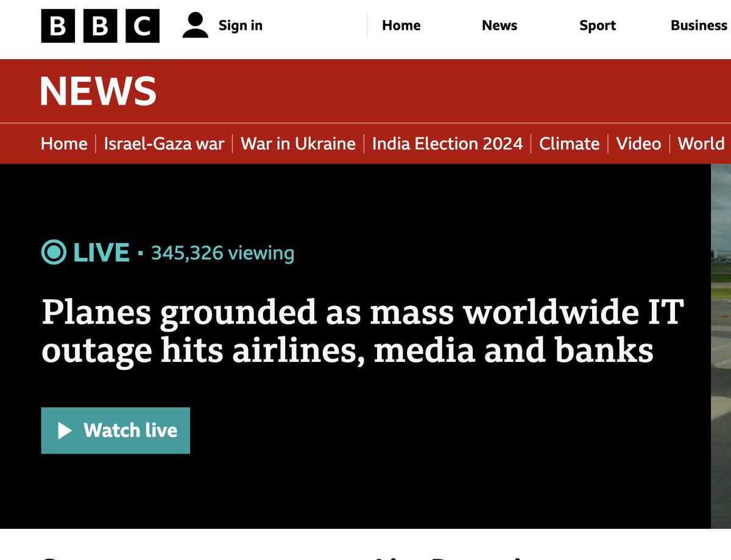
Task: Open the World section
Action: tap(701, 144)
